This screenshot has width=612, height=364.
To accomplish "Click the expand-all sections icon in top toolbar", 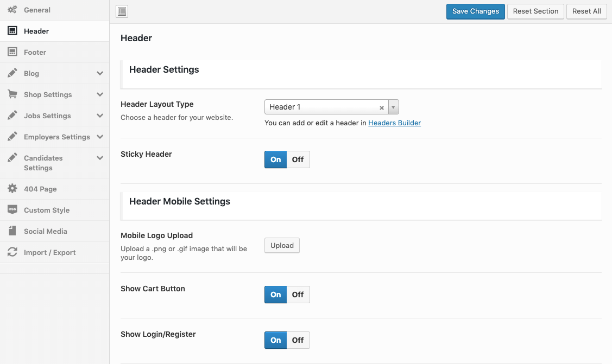I will pos(122,11).
